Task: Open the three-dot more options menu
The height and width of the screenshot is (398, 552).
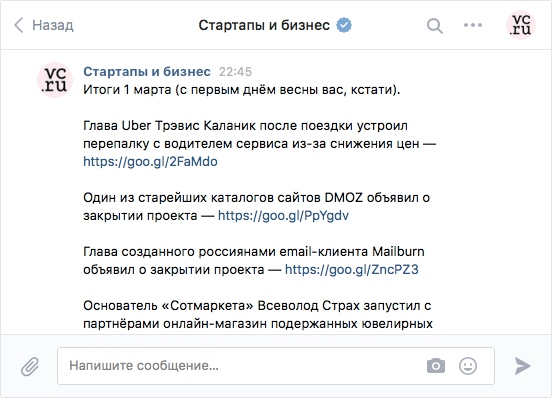Action: pyautogui.click(x=473, y=25)
